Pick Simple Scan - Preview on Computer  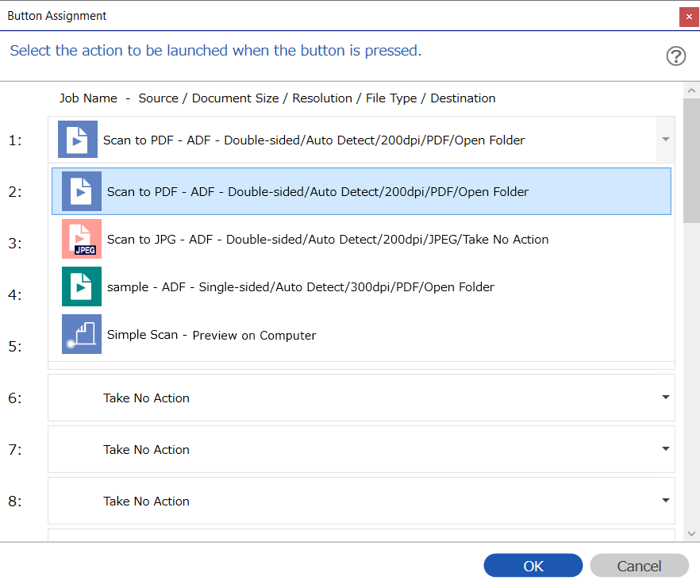coord(362,334)
